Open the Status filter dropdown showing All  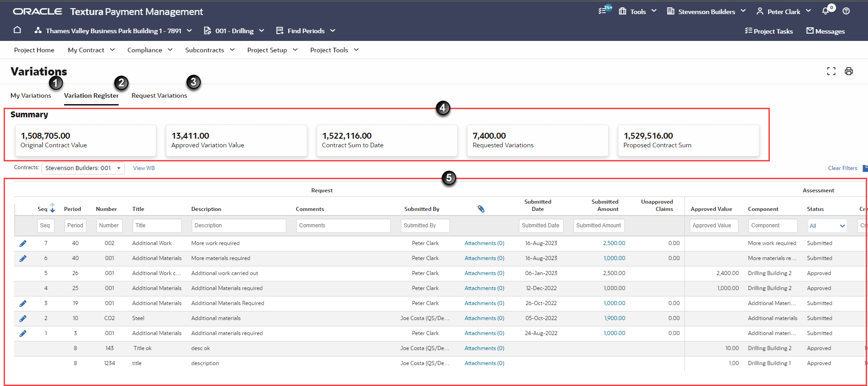pos(827,226)
